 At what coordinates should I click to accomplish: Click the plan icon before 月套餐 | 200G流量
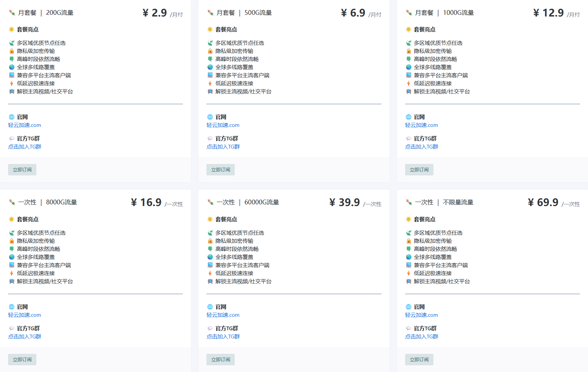(12, 13)
